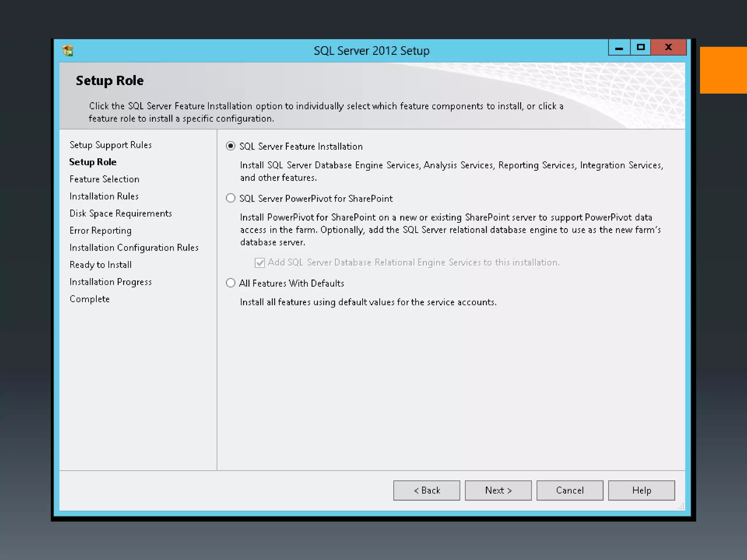Click Ready to Install step
The image size is (747, 560).
tap(100, 265)
